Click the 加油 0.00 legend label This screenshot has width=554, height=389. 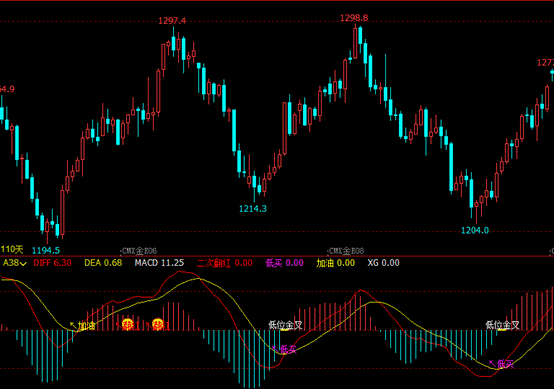335,263
